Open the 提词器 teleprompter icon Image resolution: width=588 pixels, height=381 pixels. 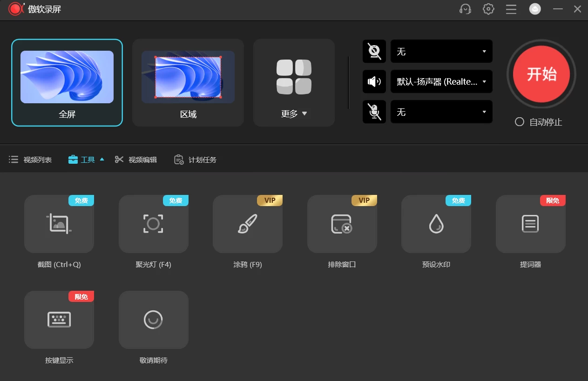(531, 224)
